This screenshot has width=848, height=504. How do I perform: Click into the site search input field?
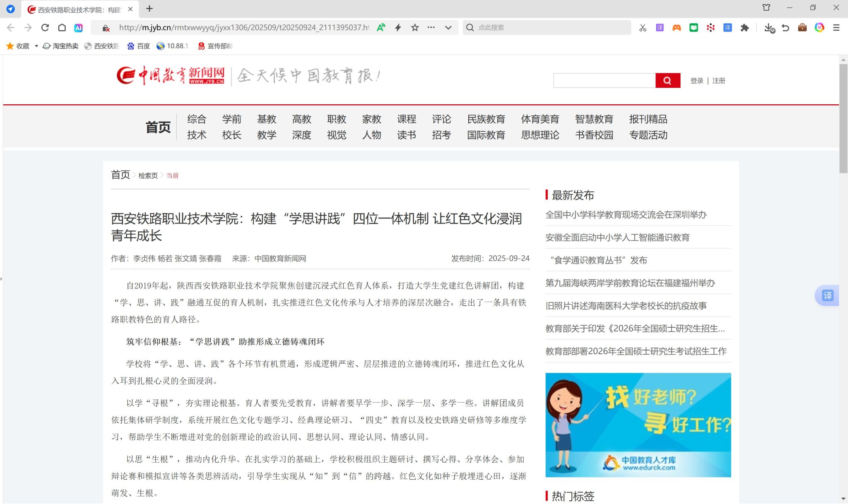[604, 81]
